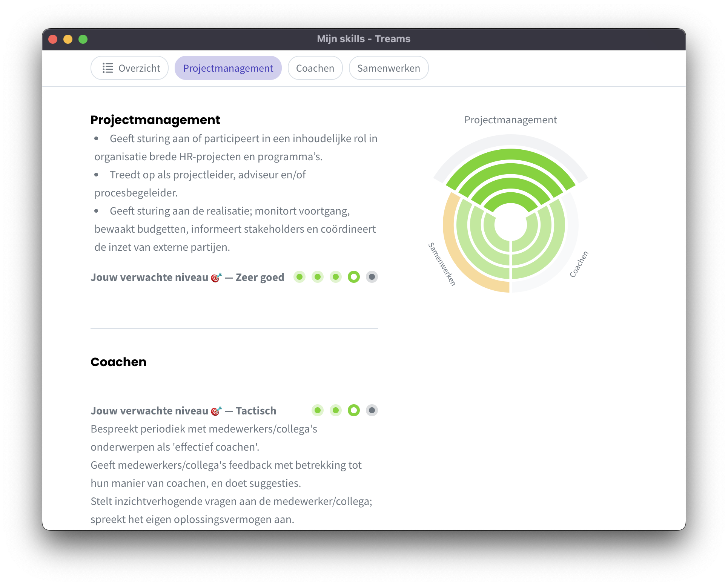Select the active Projectmanagement tab
The width and height of the screenshot is (728, 586).
(228, 68)
